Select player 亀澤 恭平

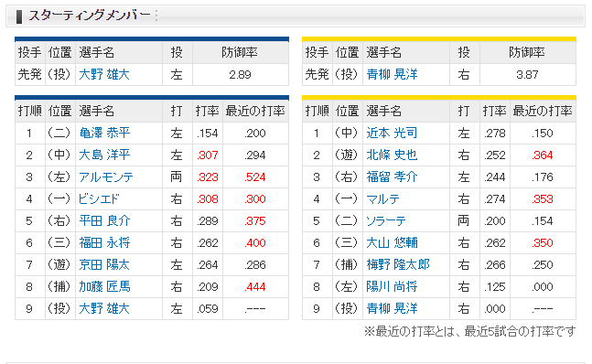[104, 133]
